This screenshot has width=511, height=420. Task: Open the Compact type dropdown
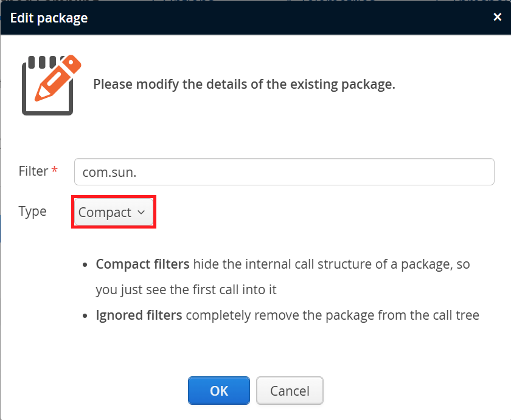click(x=114, y=212)
